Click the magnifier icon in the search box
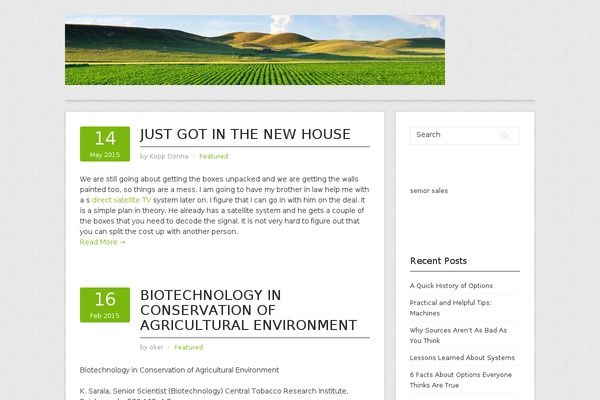Image resolution: width=600 pixels, height=400 pixels. (x=504, y=136)
